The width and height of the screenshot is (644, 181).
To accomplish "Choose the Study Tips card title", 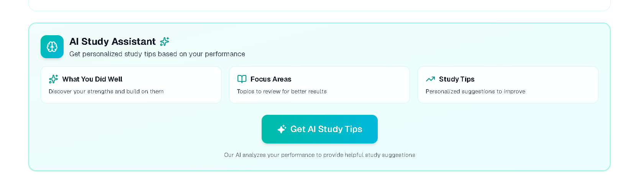I will [457, 79].
